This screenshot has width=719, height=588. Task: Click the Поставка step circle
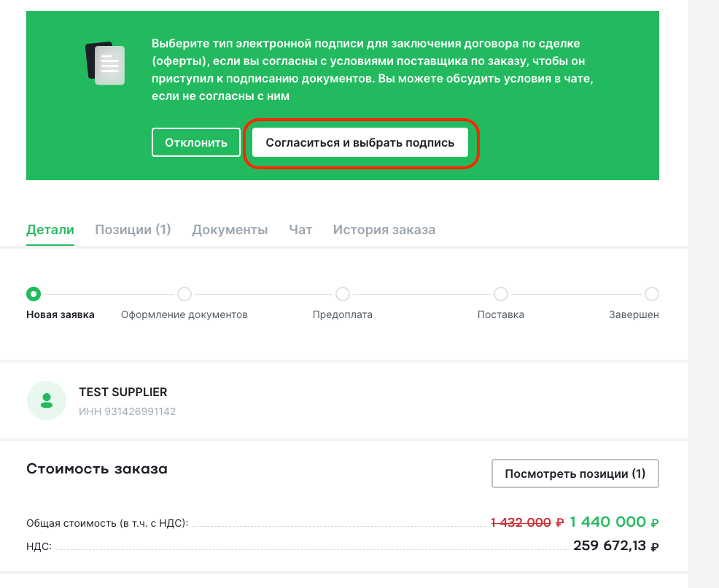[x=501, y=294]
